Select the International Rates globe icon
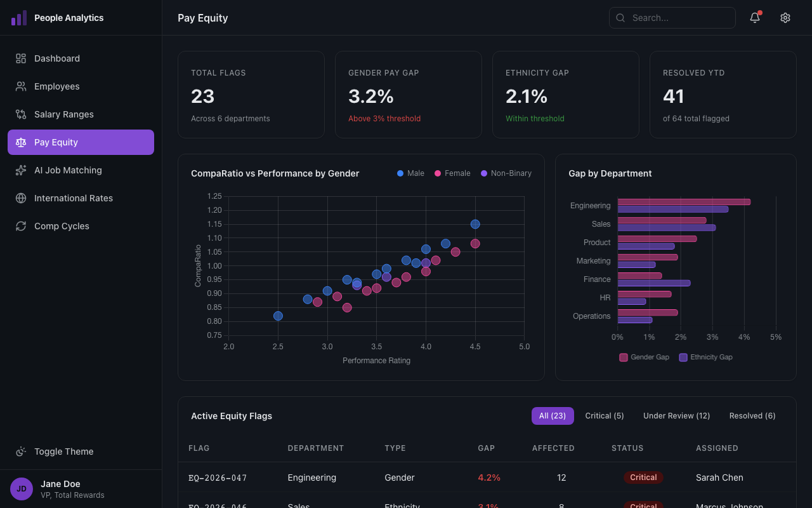The height and width of the screenshot is (508, 812). coord(20,198)
